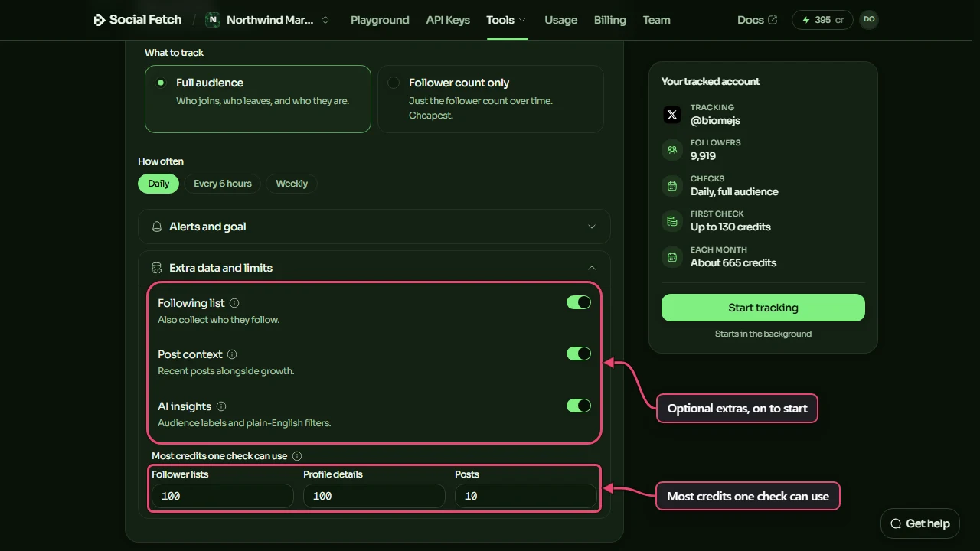Click the Posts credit limit field
The height and width of the screenshot is (551, 980).
(x=525, y=496)
